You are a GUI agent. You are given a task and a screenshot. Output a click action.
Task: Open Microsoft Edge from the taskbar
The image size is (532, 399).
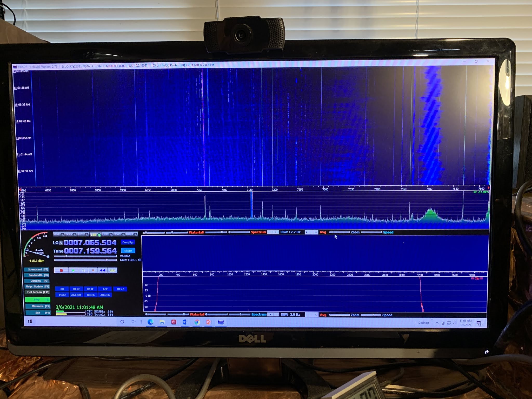tap(150, 322)
